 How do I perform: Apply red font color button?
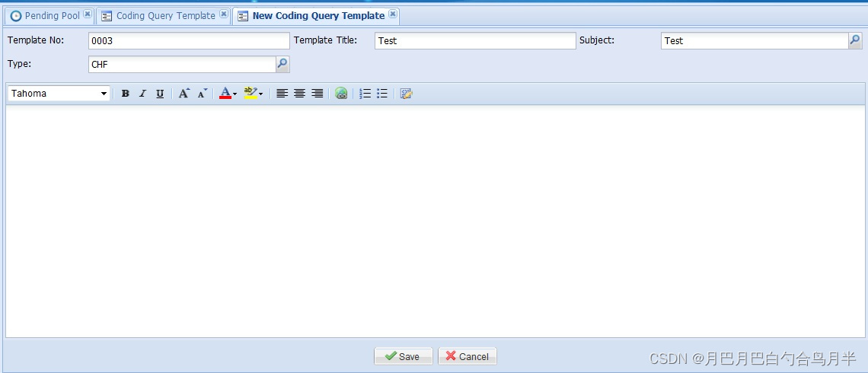(x=225, y=94)
